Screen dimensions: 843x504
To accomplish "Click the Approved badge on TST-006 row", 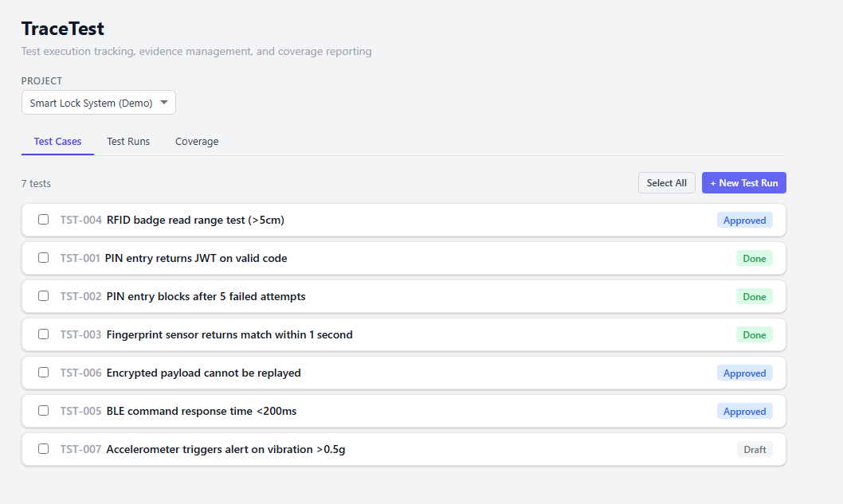I will [745, 373].
